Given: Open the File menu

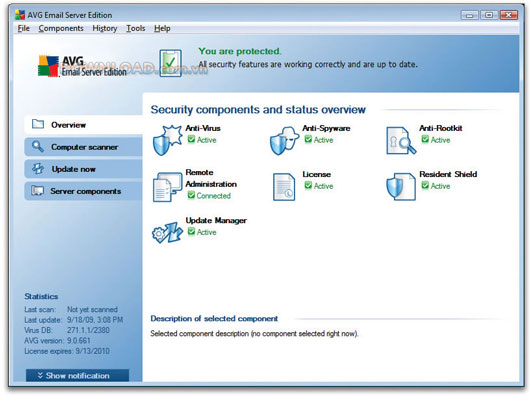Looking at the screenshot, I should tap(24, 28).
